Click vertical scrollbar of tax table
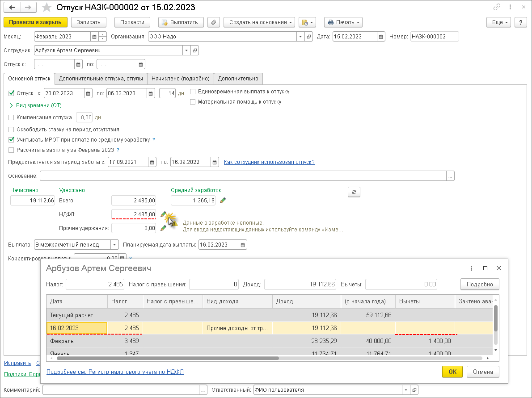 [496, 318]
